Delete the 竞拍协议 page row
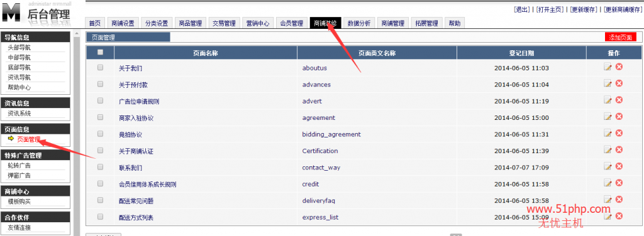This screenshot has height=236, width=644. point(619,133)
